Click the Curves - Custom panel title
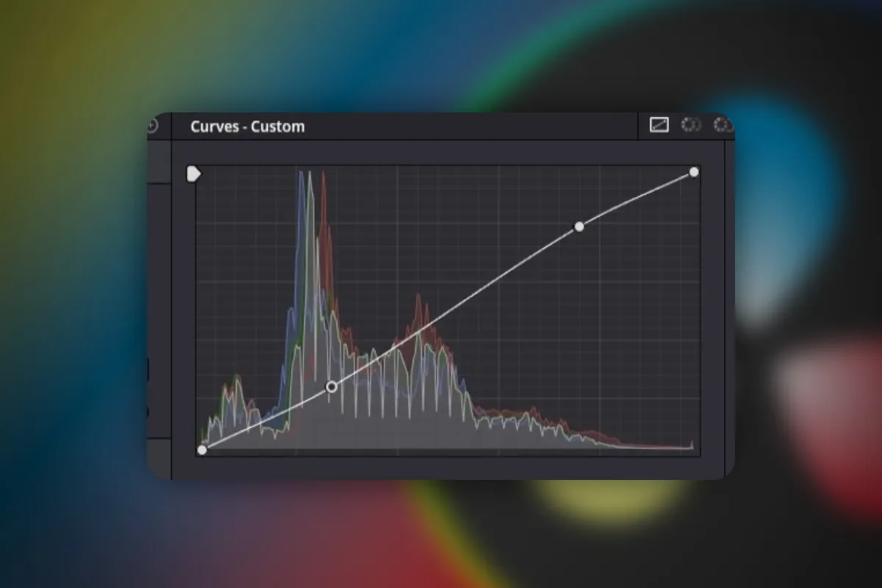 [x=248, y=126]
